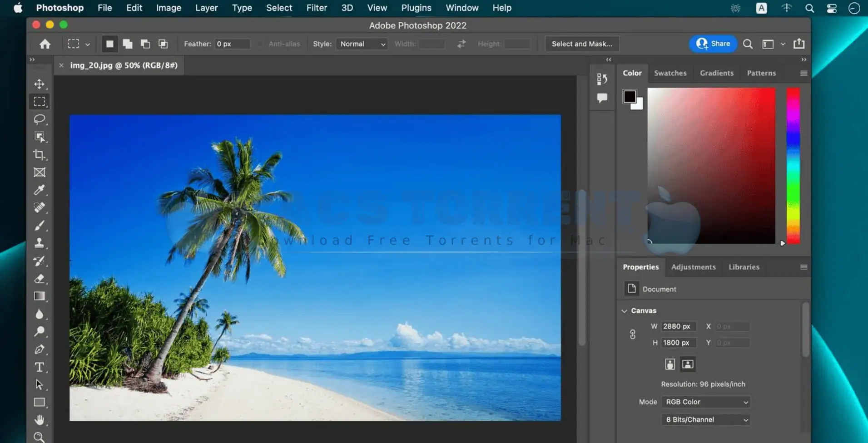The image size is (868, 443).
Task: Collapse the Canvas section
Action: click(625, 311)
